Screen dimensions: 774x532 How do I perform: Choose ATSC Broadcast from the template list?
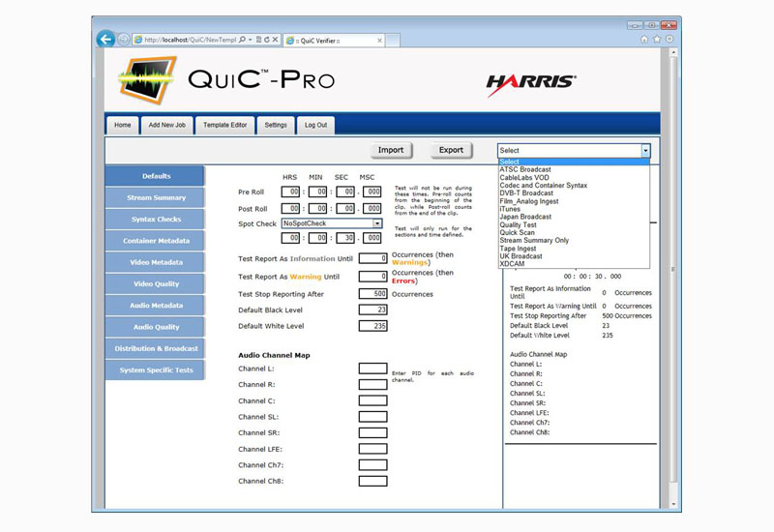[574, 170]
